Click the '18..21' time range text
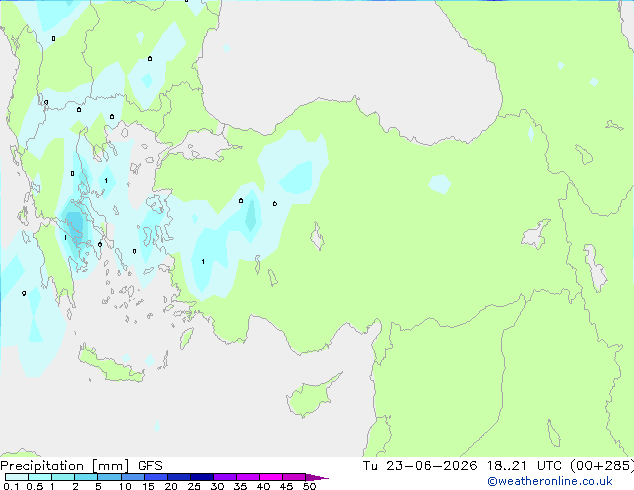The height and width of the screenshot is (490, 634). pyautogui.click(x=507, y=466)
